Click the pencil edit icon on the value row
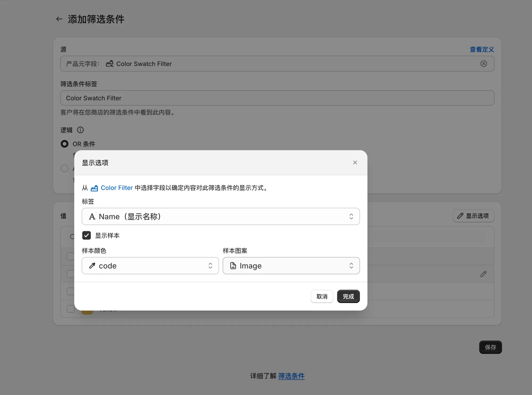 pyautogui.click(x=484, y=274)
